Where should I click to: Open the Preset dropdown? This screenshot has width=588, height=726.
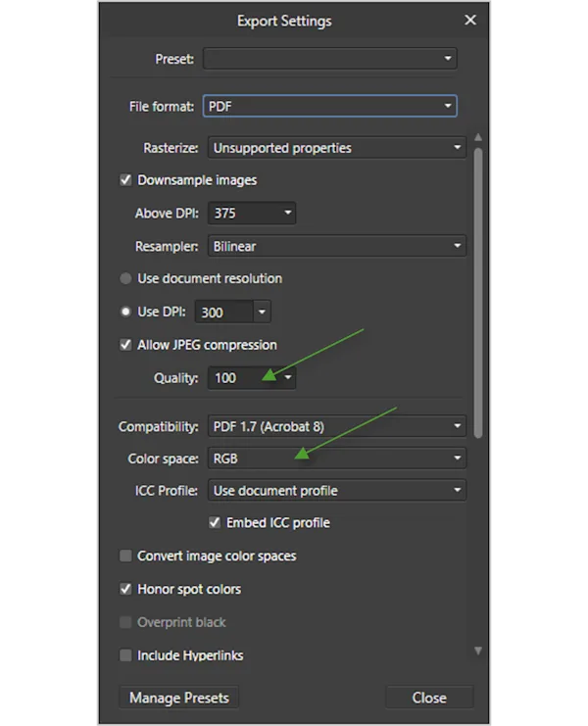click(x=329, y=59)
